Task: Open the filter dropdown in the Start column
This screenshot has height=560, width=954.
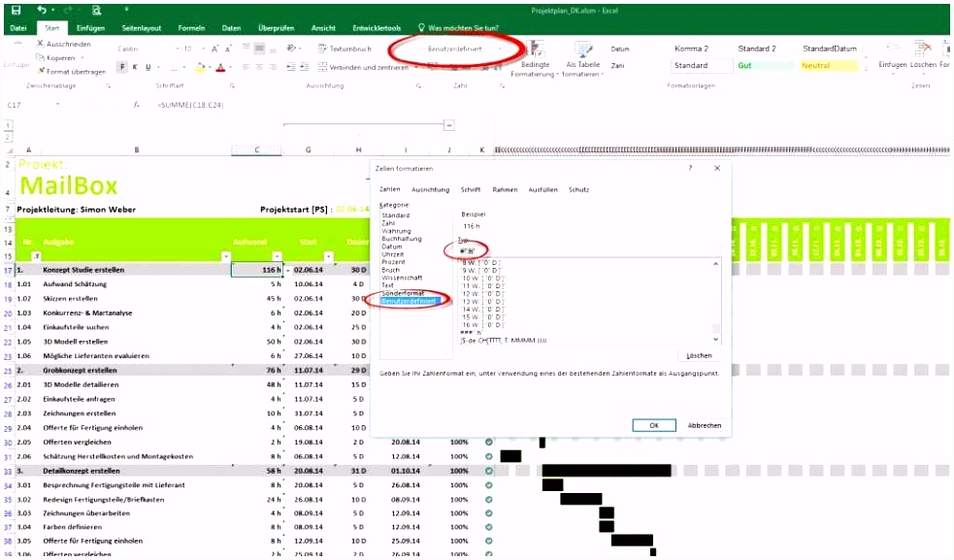Action: coord(329,256)
